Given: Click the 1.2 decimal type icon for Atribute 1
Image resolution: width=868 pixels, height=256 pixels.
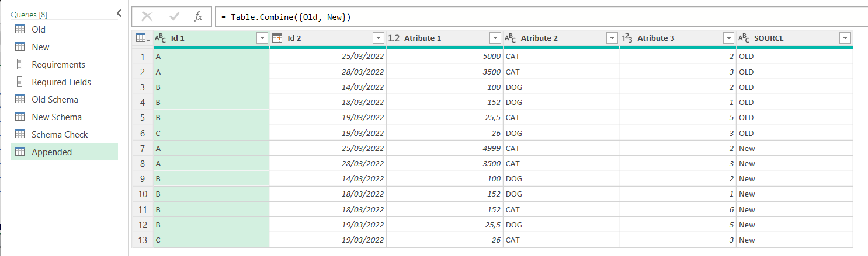Looking at the screenshot, I should 394,38.
